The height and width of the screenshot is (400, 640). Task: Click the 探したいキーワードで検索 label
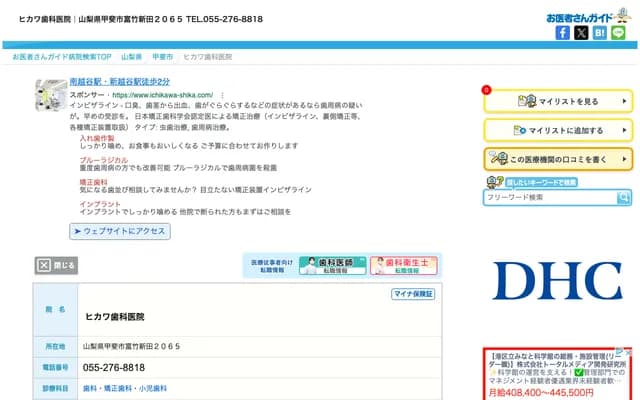(x=541, y=182)
